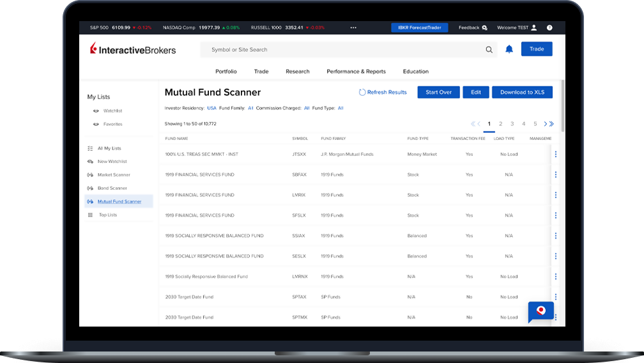
Task: Open the Performance & Reports menu
Action: click(x=356, y=72)
